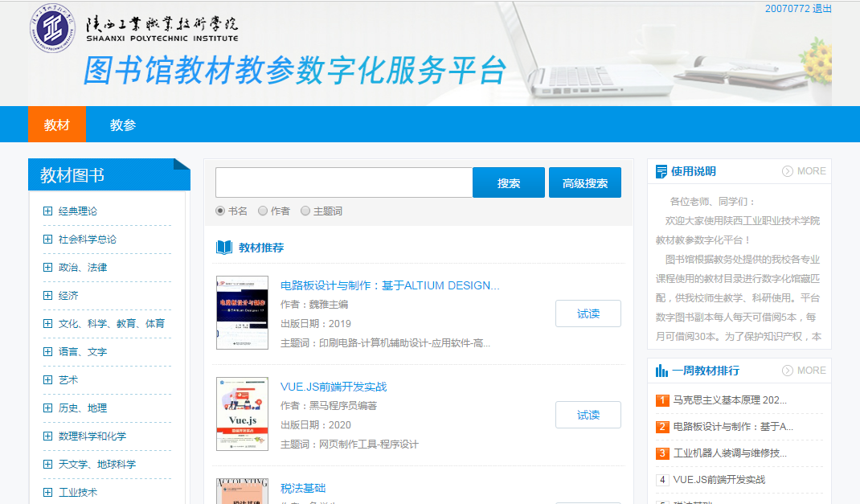Expand the 工业技术 category node

pos(47,493)
